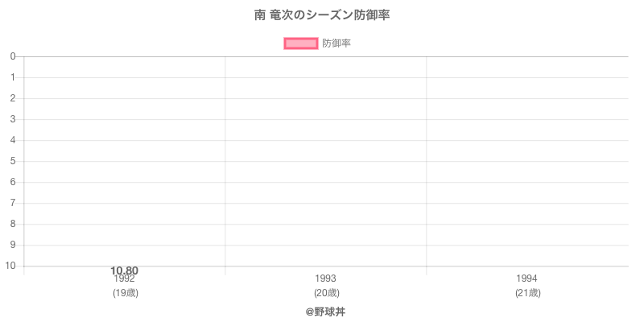This screenshot has height=322, width=644.
Task: Click the 1994 x-axis label
Action: [x=527, y=279]
